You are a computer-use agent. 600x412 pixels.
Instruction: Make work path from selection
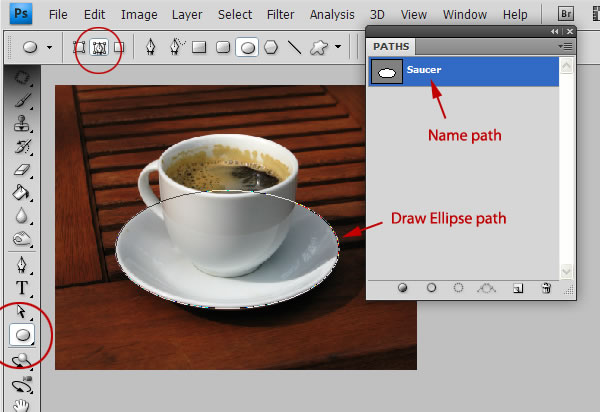tap(486, 288)
